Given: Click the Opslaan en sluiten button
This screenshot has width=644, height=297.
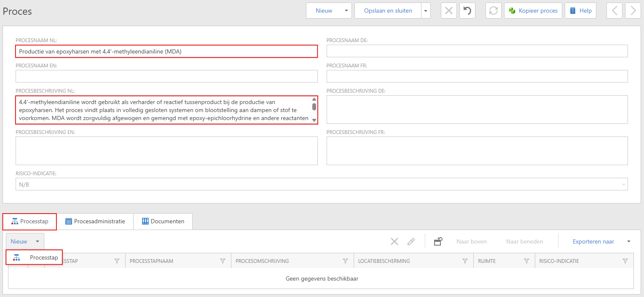Looking at the screenshot, I should coord(388,11).
